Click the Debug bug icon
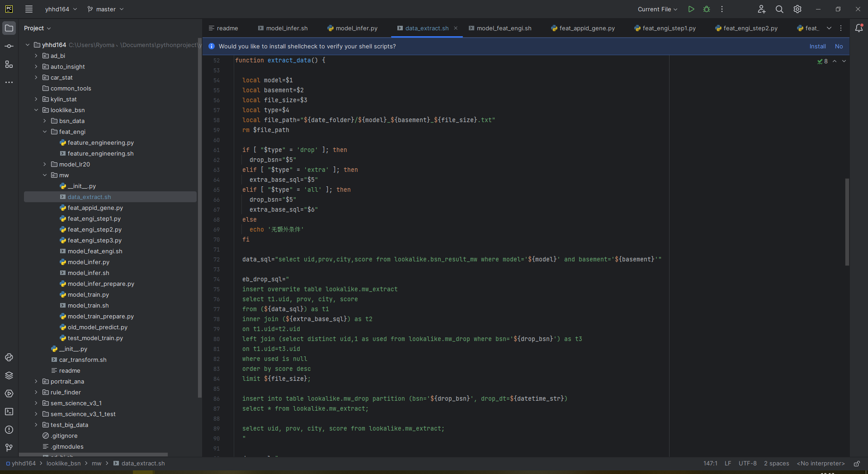This screenshot has height=474, width=868. tap(707, 9)
